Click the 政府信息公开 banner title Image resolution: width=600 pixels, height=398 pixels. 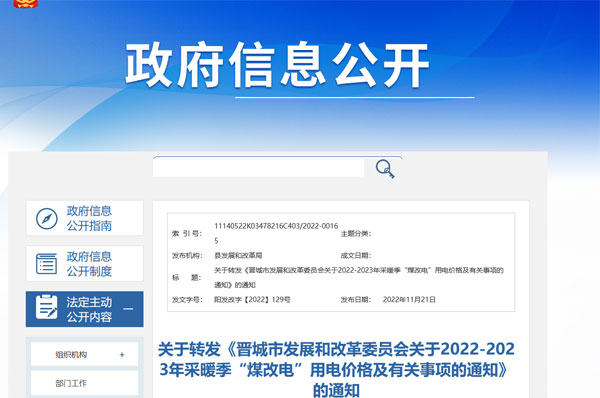pos(277,65)
